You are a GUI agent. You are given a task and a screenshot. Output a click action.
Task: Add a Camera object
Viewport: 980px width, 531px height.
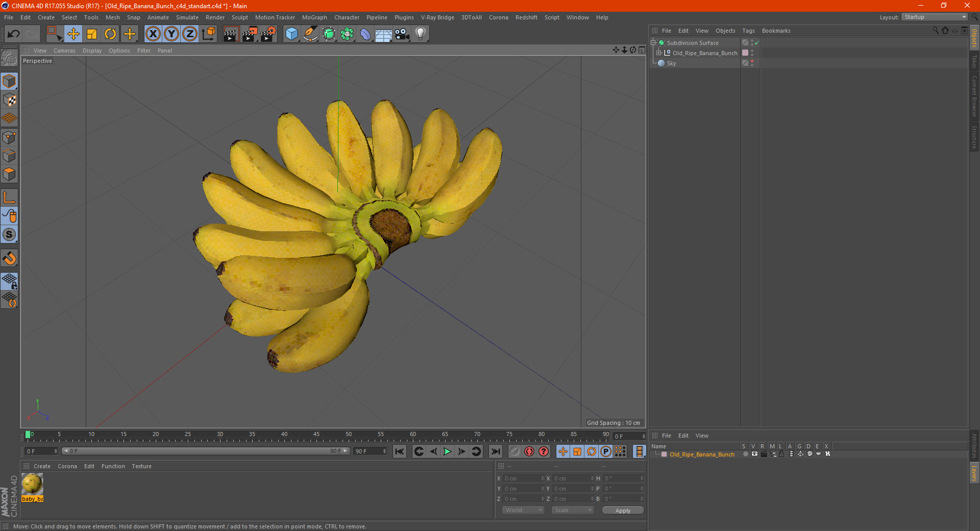[402, 34]
